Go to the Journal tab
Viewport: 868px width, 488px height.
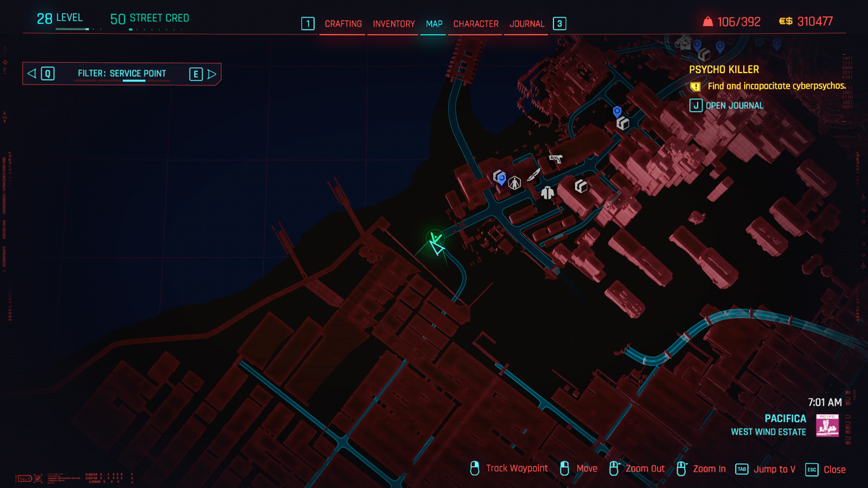pos(527,24)
